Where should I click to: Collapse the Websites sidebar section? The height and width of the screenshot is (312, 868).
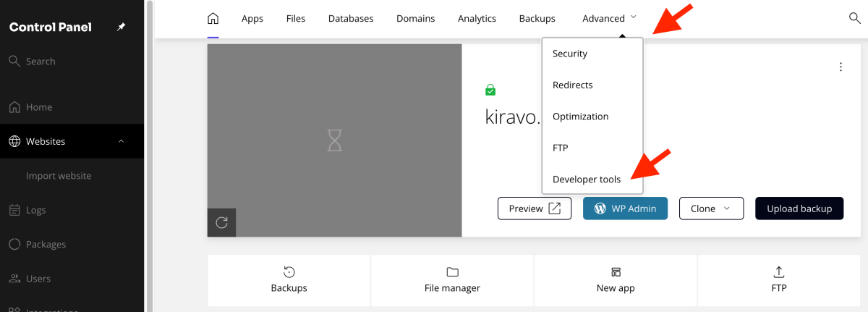tap(121, 141)
